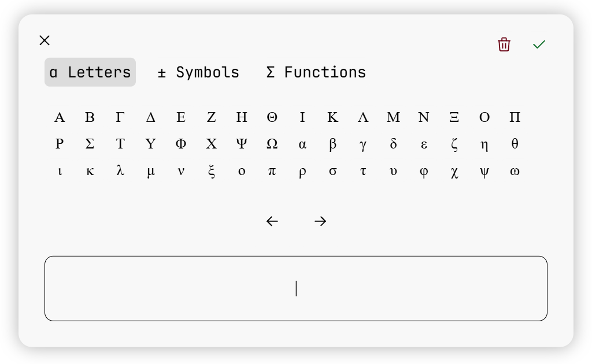Viewport: 592px width, 364px height.
Task: Select the Letters tab
Action: pyautogui.click(x=90, y=72)
